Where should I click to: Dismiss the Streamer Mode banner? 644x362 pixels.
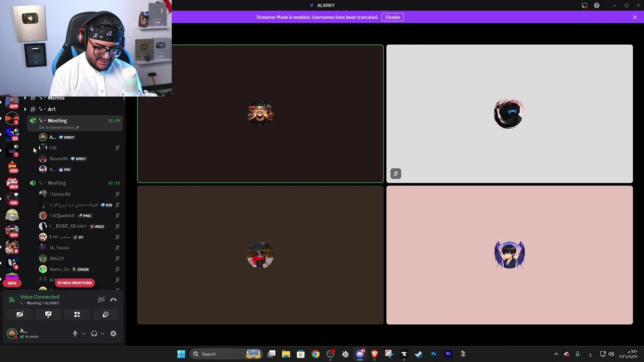(x=635, y=17)
